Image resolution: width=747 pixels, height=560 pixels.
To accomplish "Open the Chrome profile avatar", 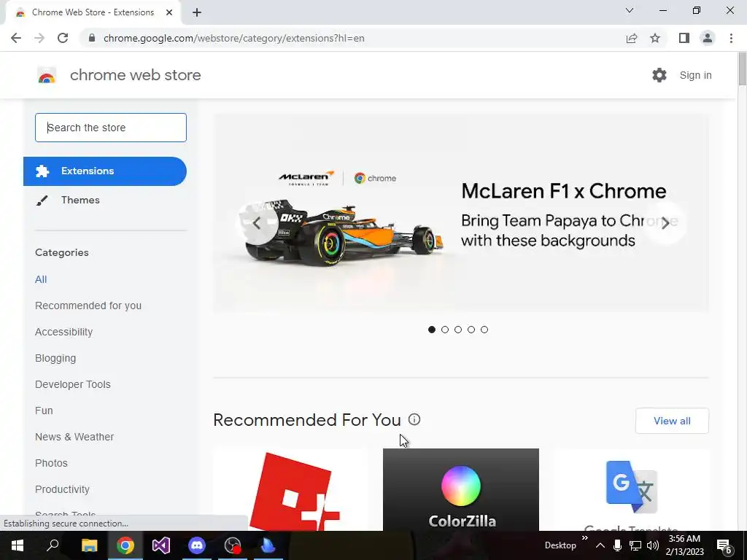I will click(708, 38).
